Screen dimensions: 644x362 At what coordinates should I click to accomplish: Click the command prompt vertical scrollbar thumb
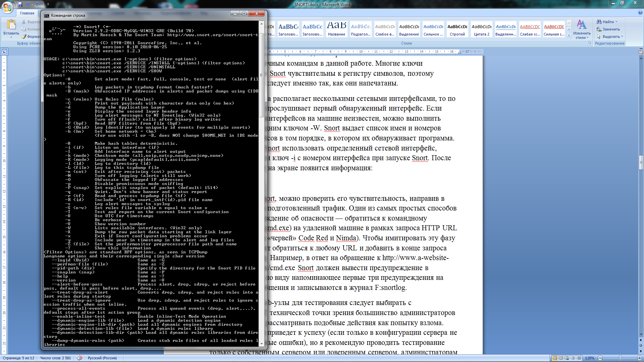261,75
